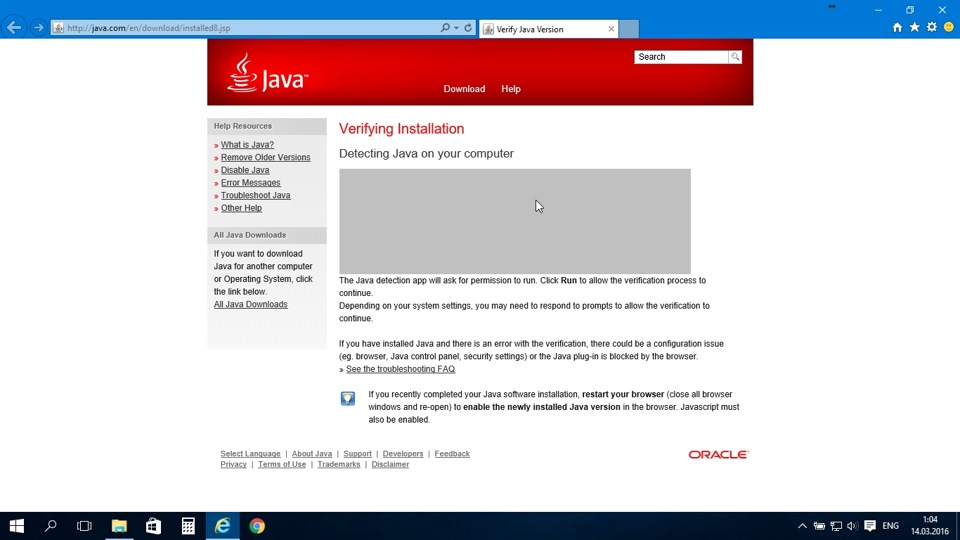Open the address bar dropdown arrow
Viewport: 960px width, 540px height.
[x=456, y=28]
